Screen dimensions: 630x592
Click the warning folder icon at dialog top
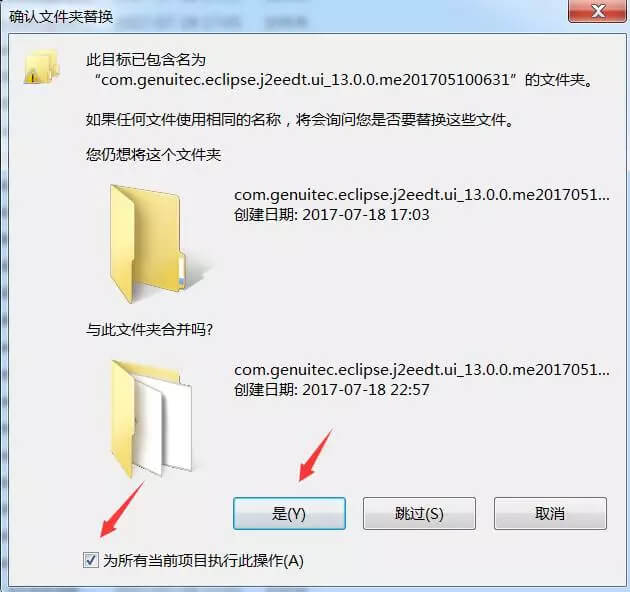(42, 67)
